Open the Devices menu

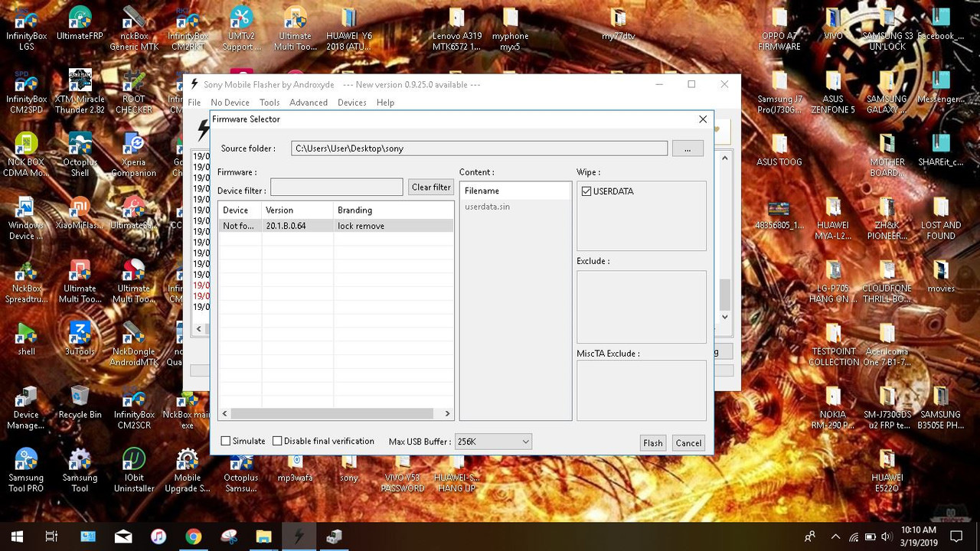pos(352,103)
